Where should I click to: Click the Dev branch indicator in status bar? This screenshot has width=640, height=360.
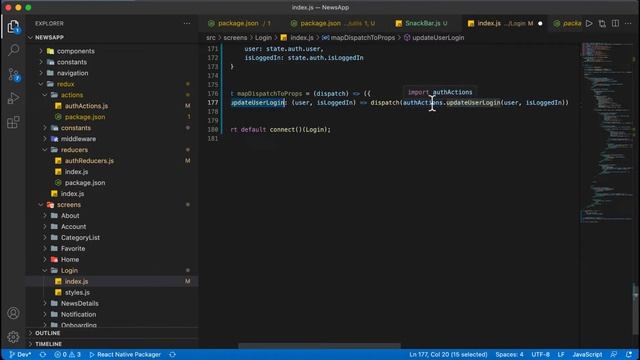point(20,354)
